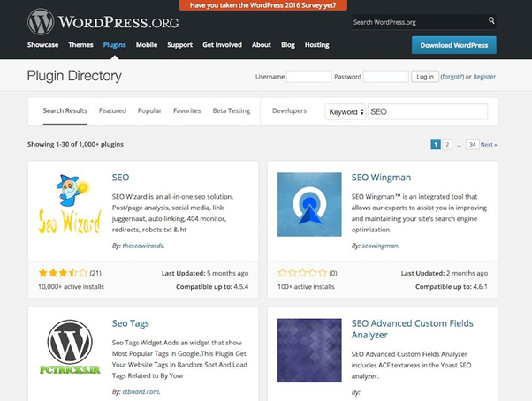Click 'Compatible up to: 4.6.1' text
532x401 pixels.
pyautogui.click(x=452, y=286)
